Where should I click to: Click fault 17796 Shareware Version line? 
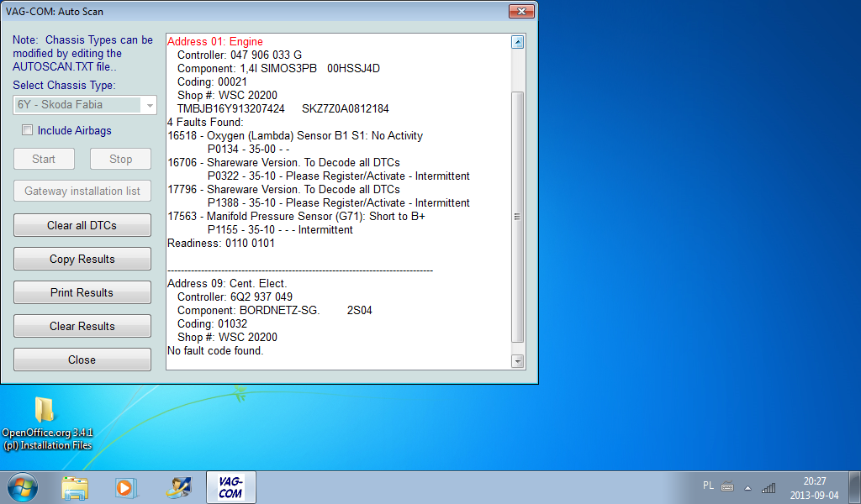(284, 189)
